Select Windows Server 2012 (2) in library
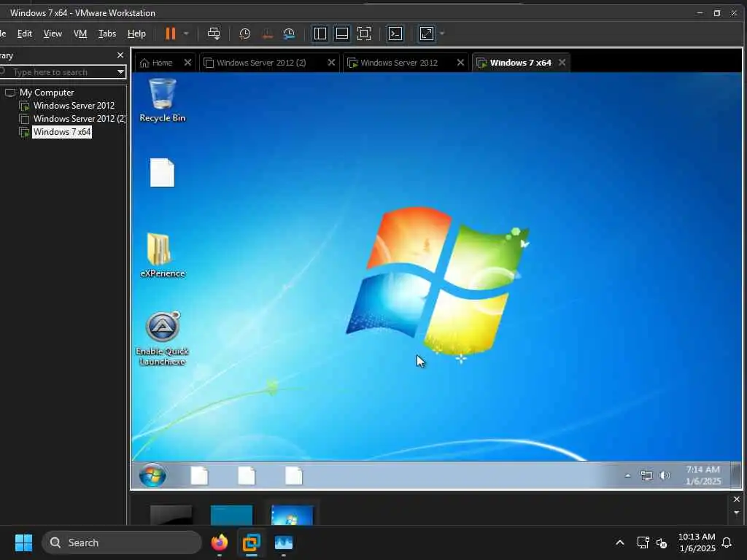Image resolution: width=747 pixels, height=560 pixels. point(80,119)
